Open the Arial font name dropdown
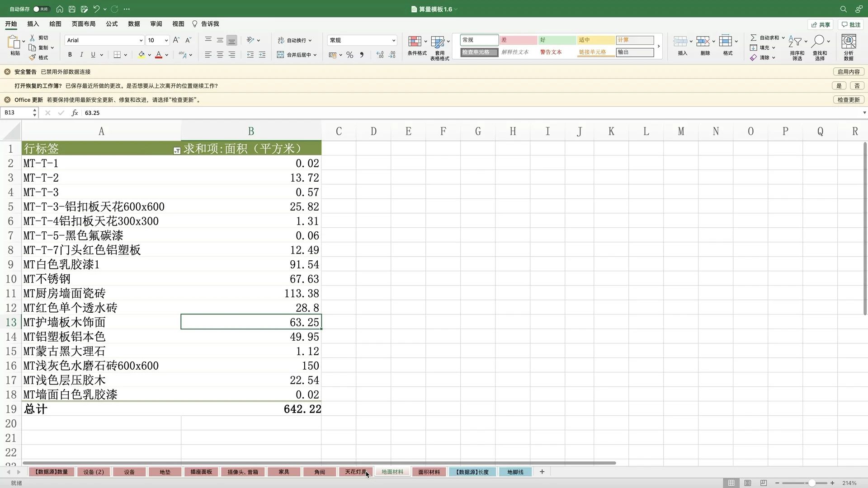Image resolution: width=868 pixels, height=488 pixels. click(x=141, y=41)
